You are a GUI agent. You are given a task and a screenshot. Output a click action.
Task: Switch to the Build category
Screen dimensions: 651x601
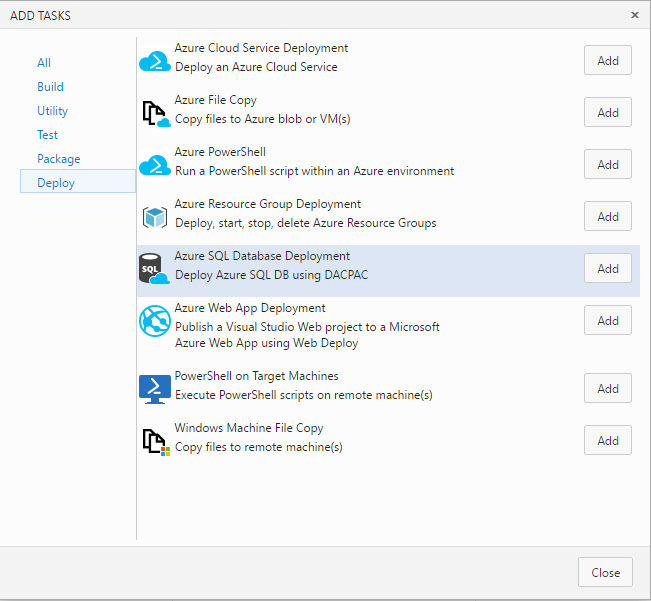pyautogui.click(x=50, y=87)
